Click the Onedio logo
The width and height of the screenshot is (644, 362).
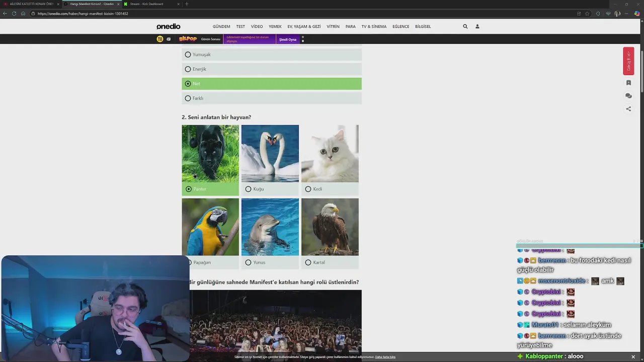pyautogui.click(x=168, y=26)
